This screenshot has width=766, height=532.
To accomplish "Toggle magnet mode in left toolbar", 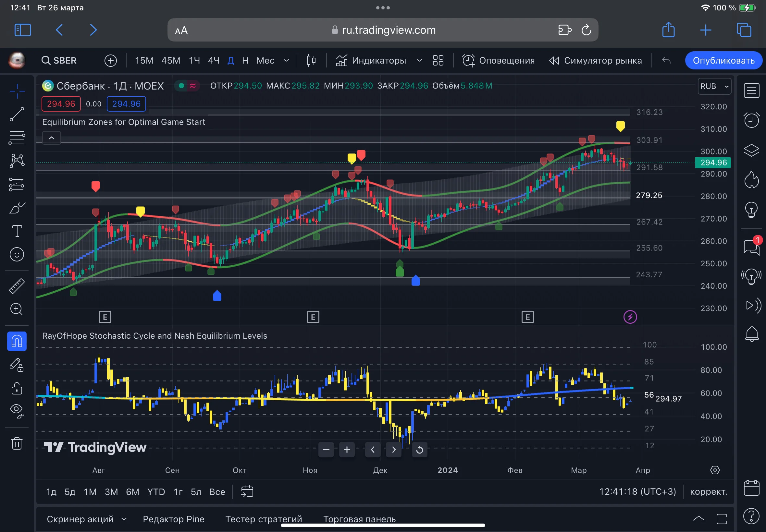I will [17, 341].
